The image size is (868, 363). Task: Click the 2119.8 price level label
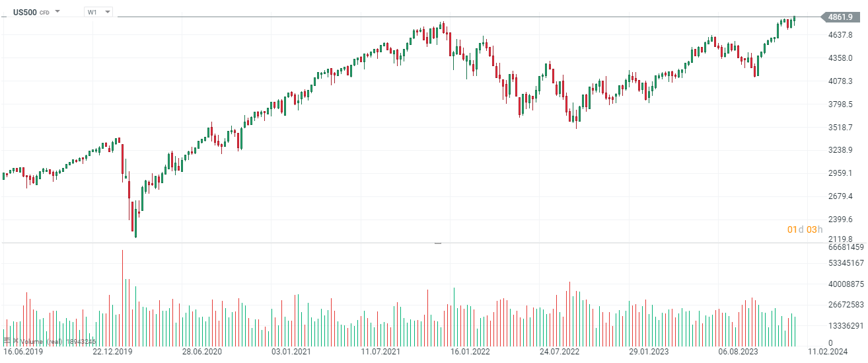(x=840, y=239)
